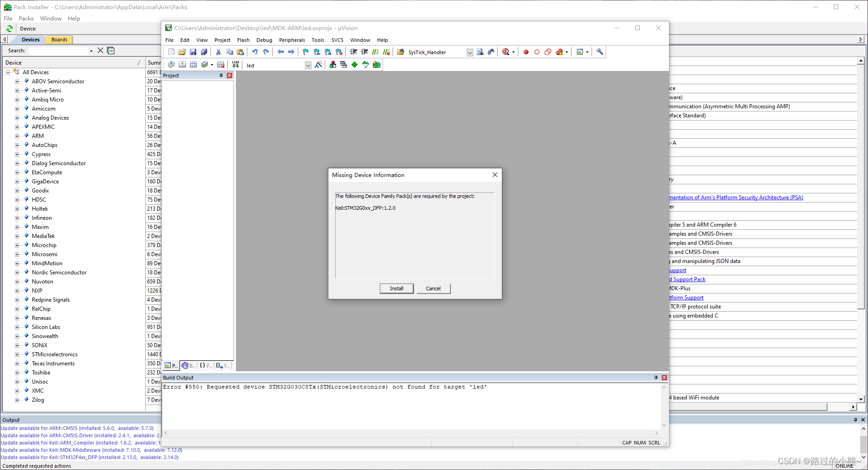Pin the Project panel with pushpin icon
Viewport: 868px width, 470px height.
click(x=221, y=76)
